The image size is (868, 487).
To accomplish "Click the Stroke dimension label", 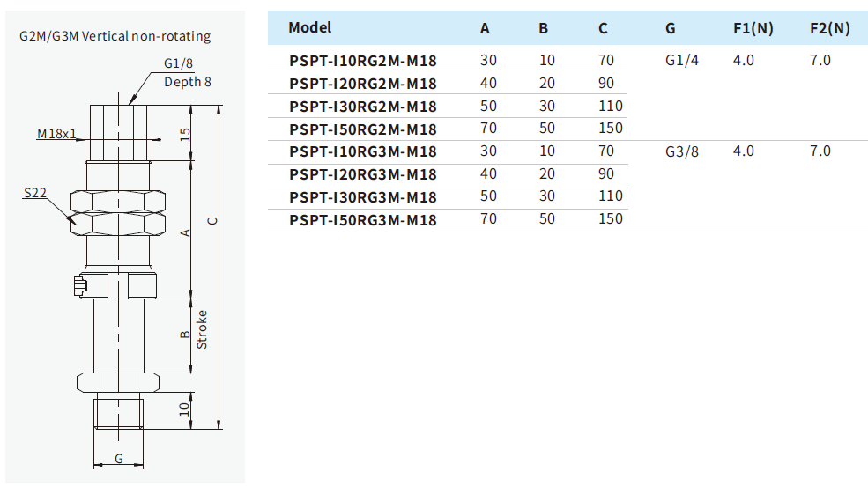I will [x=202, y=329].
